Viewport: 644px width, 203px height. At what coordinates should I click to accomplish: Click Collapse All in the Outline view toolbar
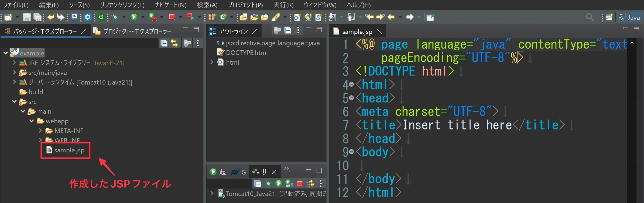pyautogui.click(x=288, y=30)
